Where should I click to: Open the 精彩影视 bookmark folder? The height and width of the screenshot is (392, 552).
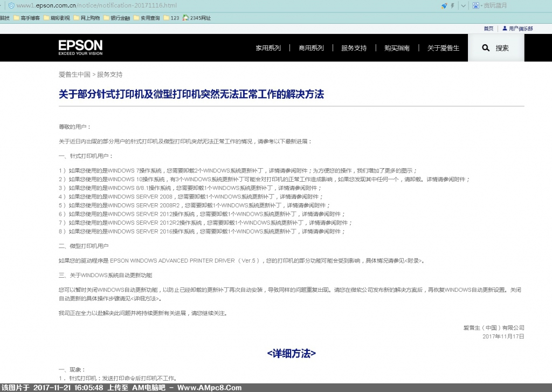point(57,18)
